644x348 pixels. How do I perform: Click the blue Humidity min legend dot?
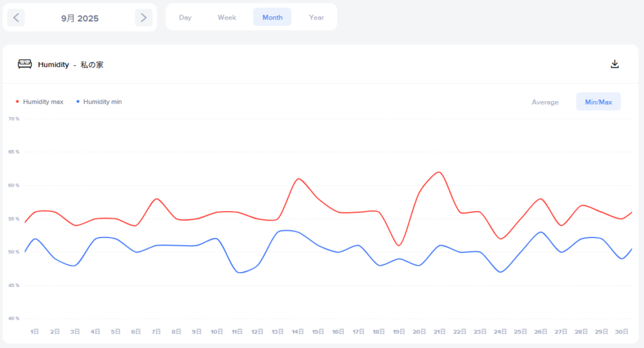click(77, 101)
